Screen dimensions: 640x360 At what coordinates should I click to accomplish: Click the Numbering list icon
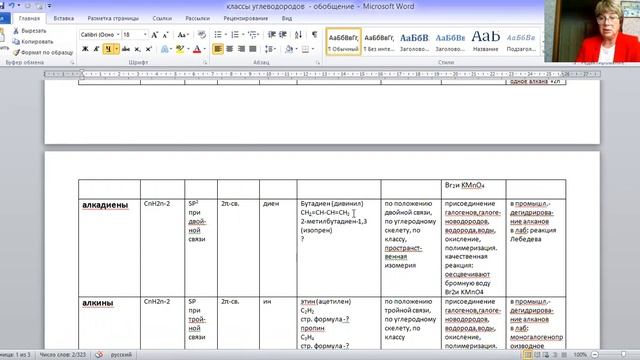(235, 35)
